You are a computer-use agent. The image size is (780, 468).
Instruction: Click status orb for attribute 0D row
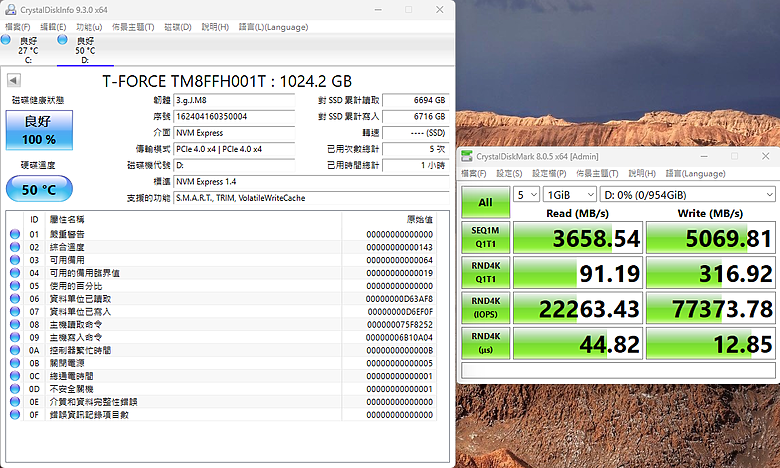[15, 389]
